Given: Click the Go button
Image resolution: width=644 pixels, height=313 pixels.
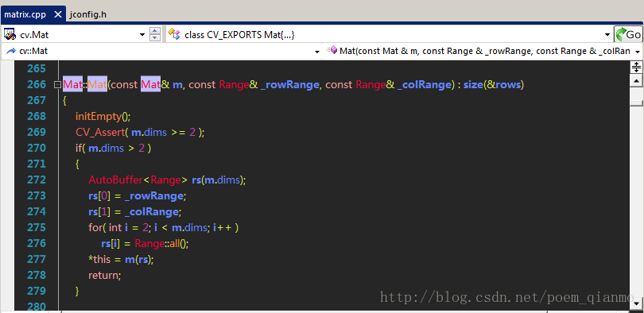Looking at the screenshot, I should [628, 34].
